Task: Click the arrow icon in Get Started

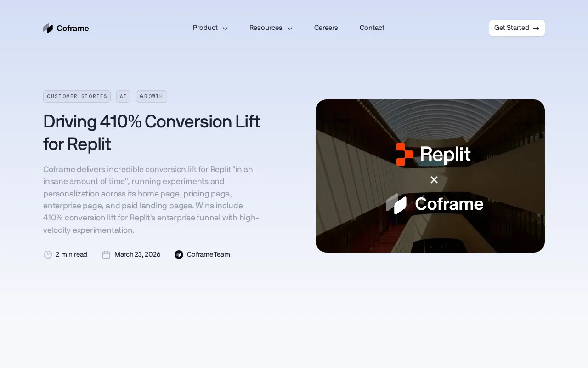Action: pyautogui.click(x=536, y=29)
